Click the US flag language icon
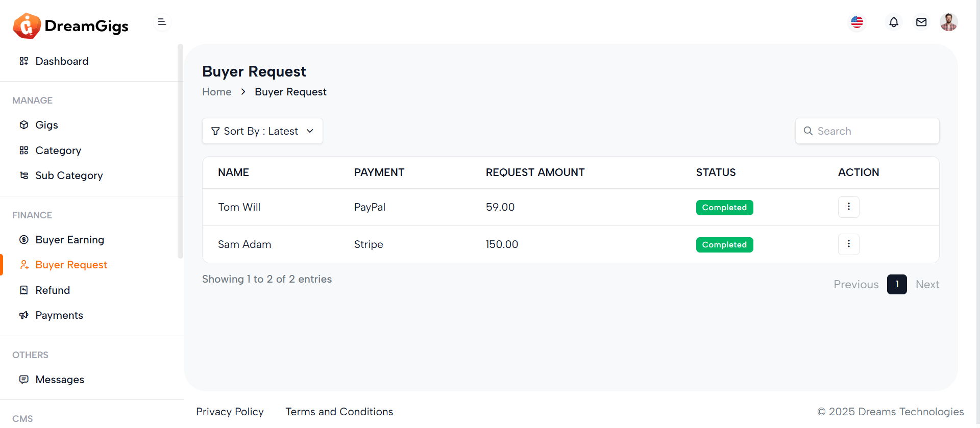The height and width of the screenshot is (428, 980). coord(857,22)
